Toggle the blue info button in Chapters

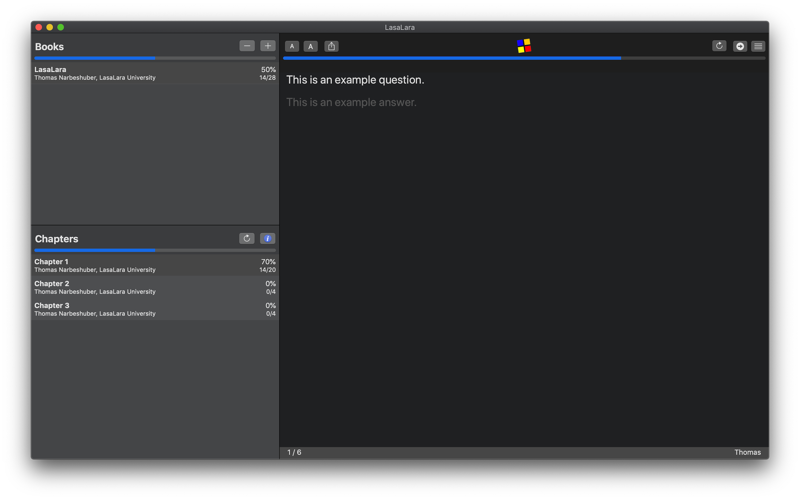[268, 238]
